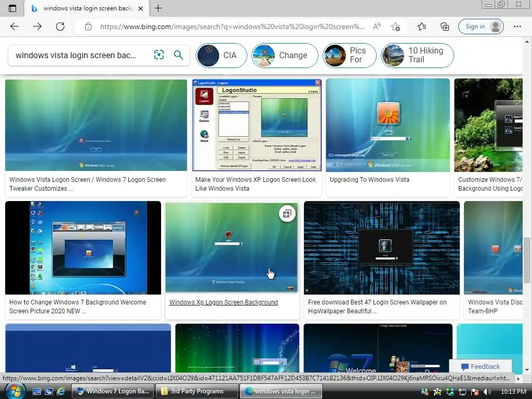Open the Windows Start menu
532x399 pixels.
15,391
